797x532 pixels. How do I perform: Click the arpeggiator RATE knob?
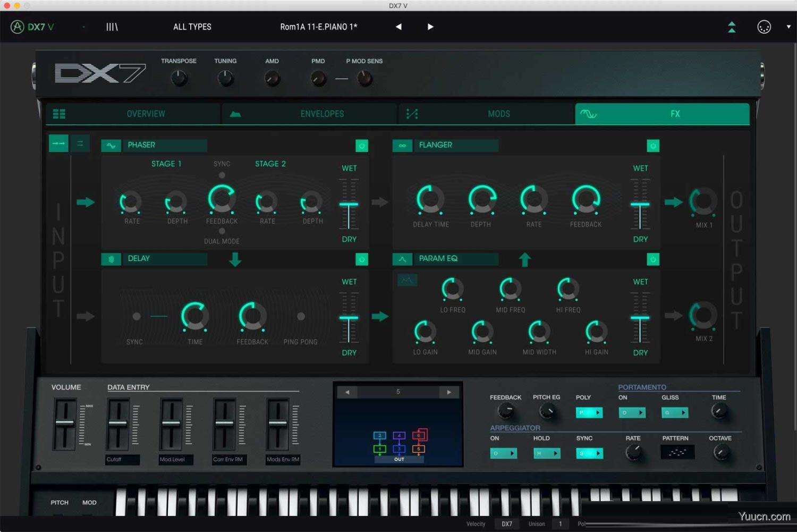pos(633,452)
